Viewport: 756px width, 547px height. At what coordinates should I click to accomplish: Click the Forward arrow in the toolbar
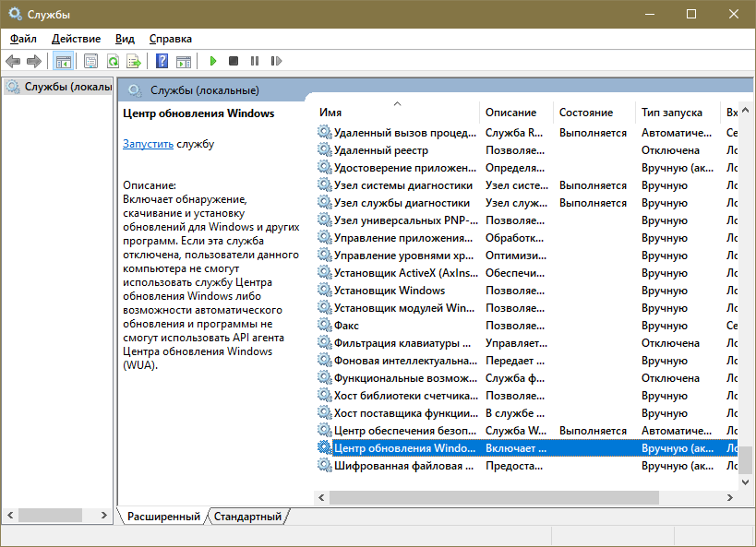34,61
